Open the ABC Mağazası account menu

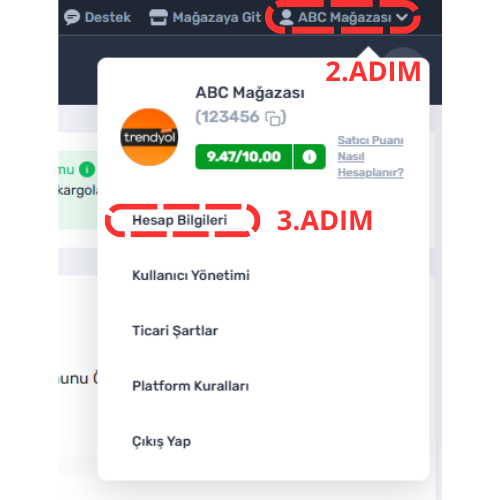pyautogui.click(x=344, y=17)
